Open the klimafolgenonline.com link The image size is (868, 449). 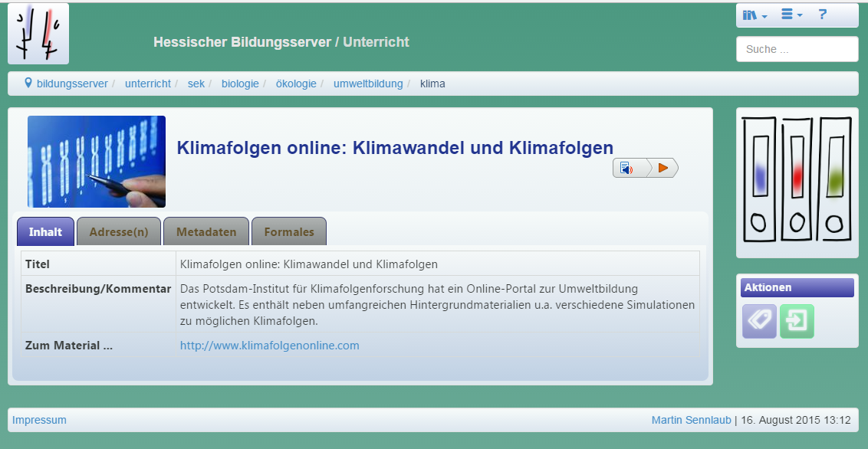click(x=269, y=346)
